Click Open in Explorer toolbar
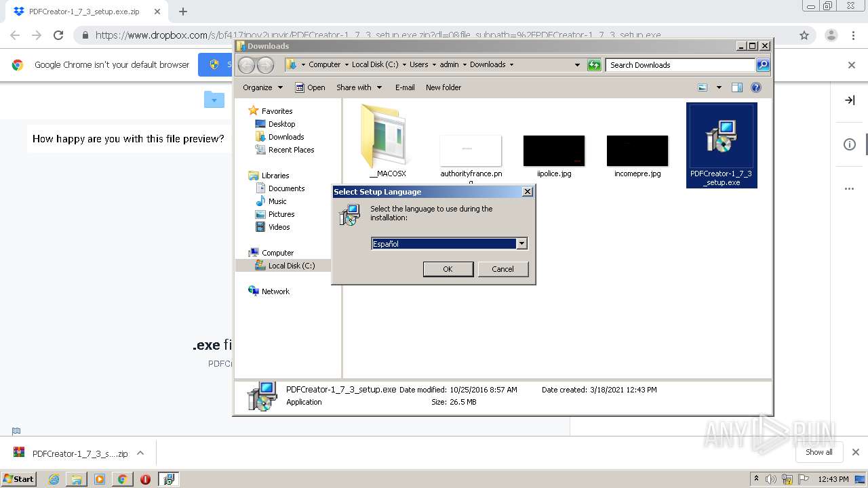The width and height of the screenshot is (868, 488). (310, 87)
